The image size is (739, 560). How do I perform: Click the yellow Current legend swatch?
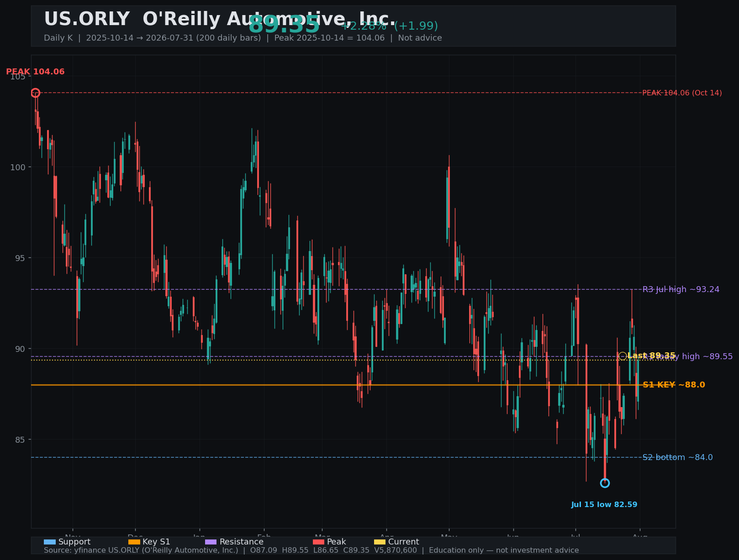coord(380,542)
